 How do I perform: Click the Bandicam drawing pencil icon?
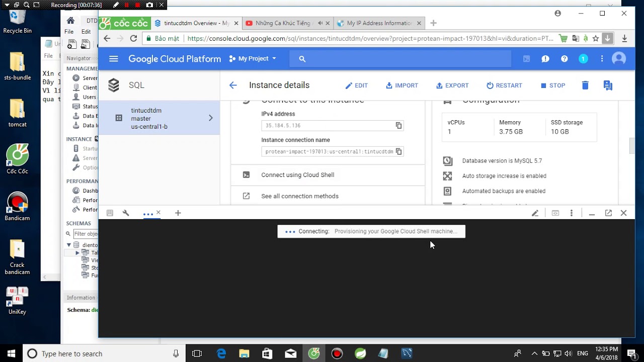click(116, 5)
